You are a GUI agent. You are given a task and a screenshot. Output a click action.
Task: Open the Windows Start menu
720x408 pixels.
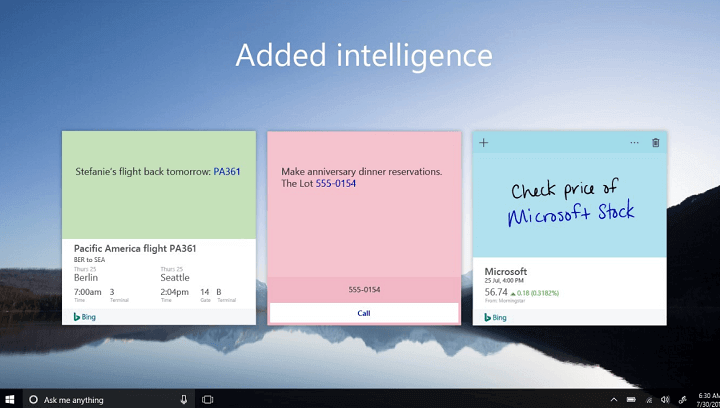click(9, 399)
